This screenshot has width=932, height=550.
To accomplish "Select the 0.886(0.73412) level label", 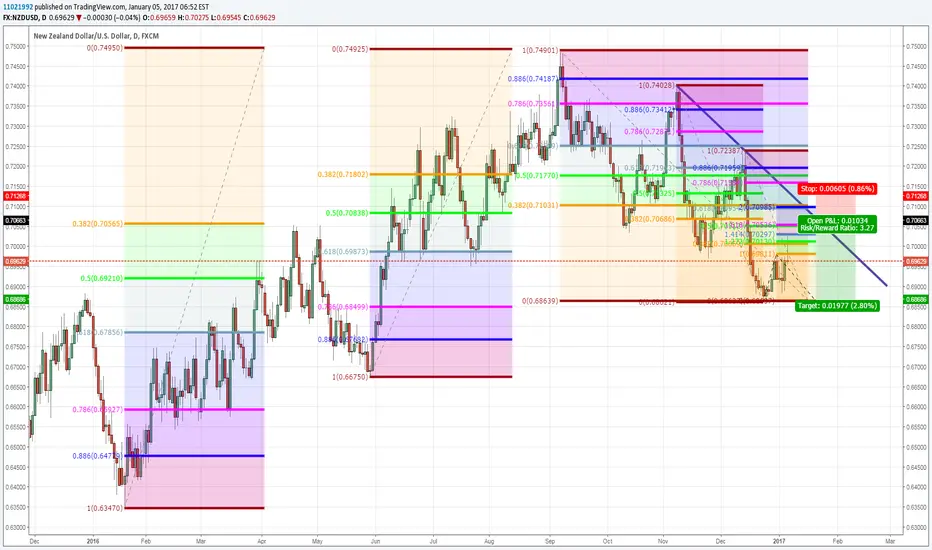I will [650, 110].
